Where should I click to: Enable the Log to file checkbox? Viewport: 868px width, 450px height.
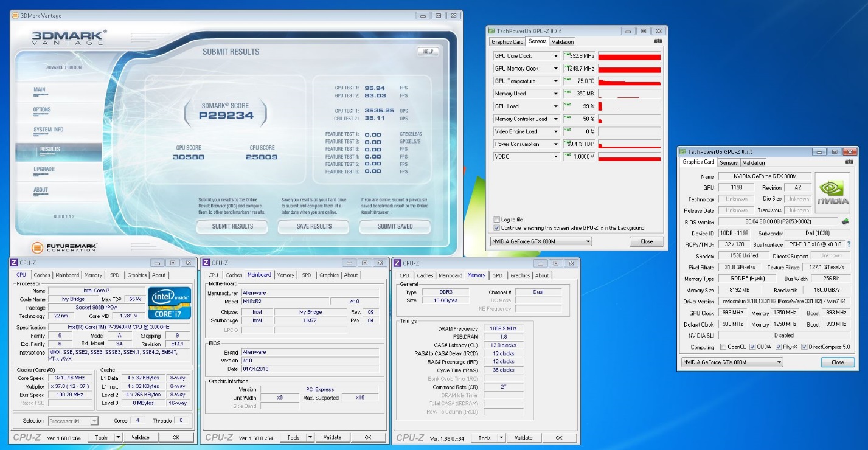pyautogui.click(x=497, y=220)
